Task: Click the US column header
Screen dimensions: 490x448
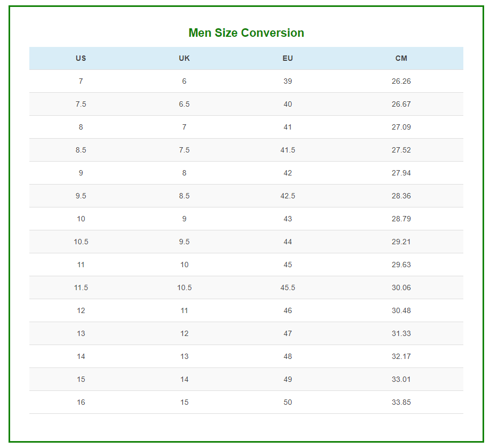Action: coord(81,58)
